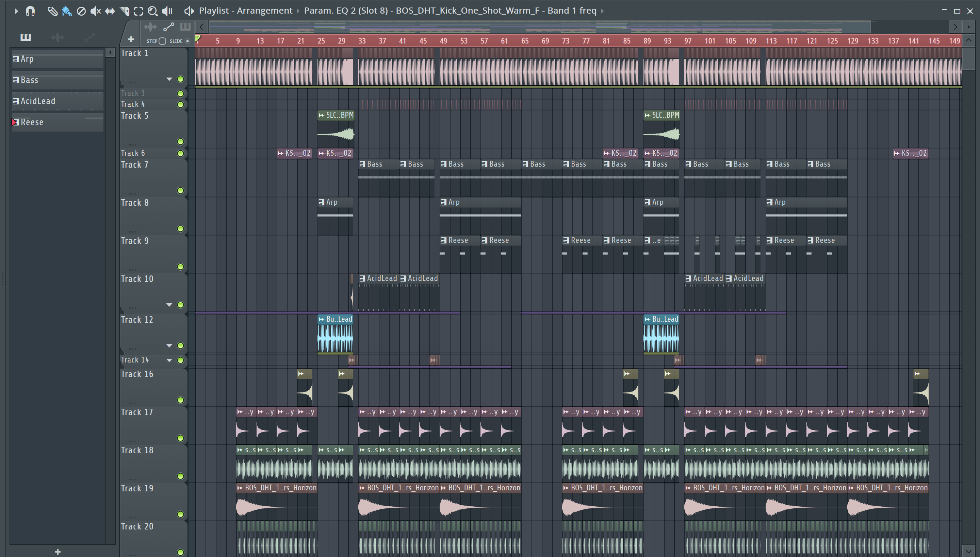
Task: Enable the SLIDE mode toggle
Action: (187, 41)
